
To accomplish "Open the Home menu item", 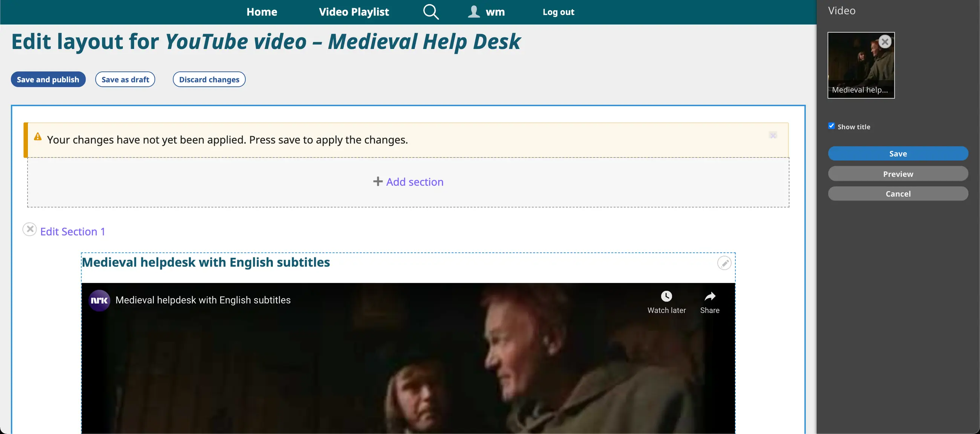I will click(x=261, y=12).
